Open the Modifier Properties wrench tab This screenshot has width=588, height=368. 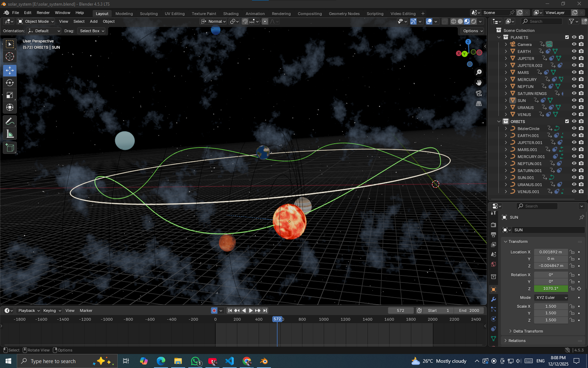493,299
